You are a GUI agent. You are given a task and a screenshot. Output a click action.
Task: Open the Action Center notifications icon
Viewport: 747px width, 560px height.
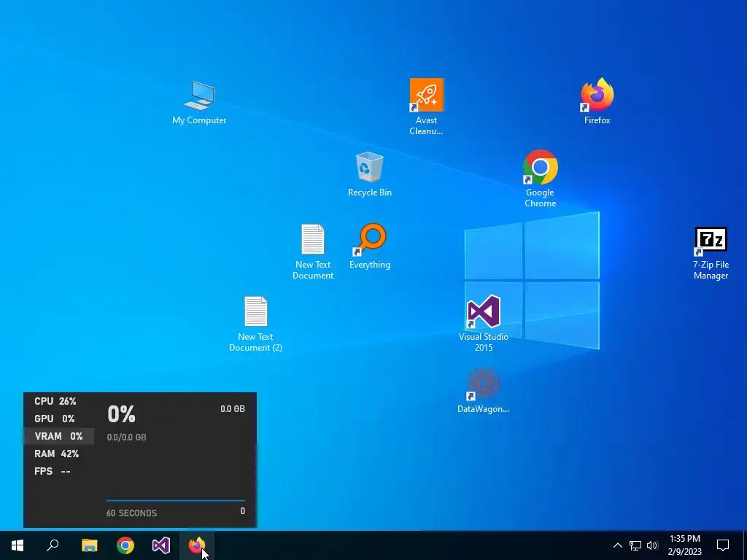point(723,545)
